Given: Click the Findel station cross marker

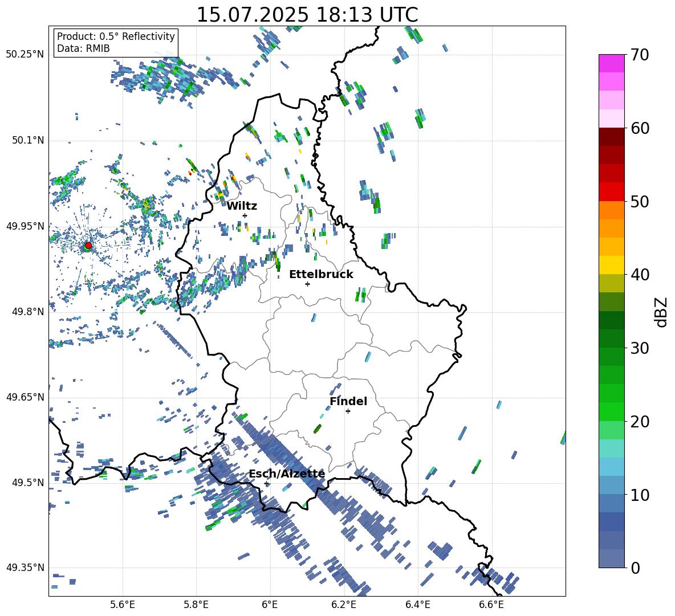Looking at the screenshot, I should (x=348, y=411).
